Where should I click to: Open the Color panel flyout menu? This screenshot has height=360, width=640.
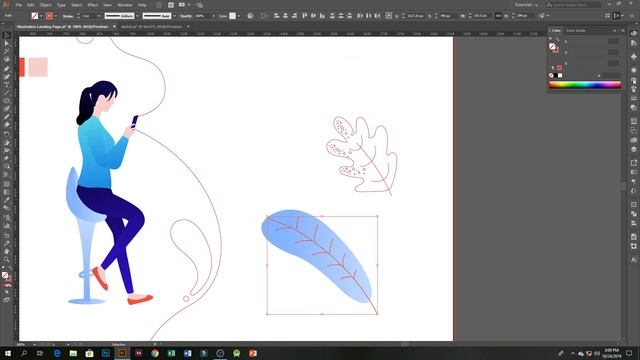(622, 31)
